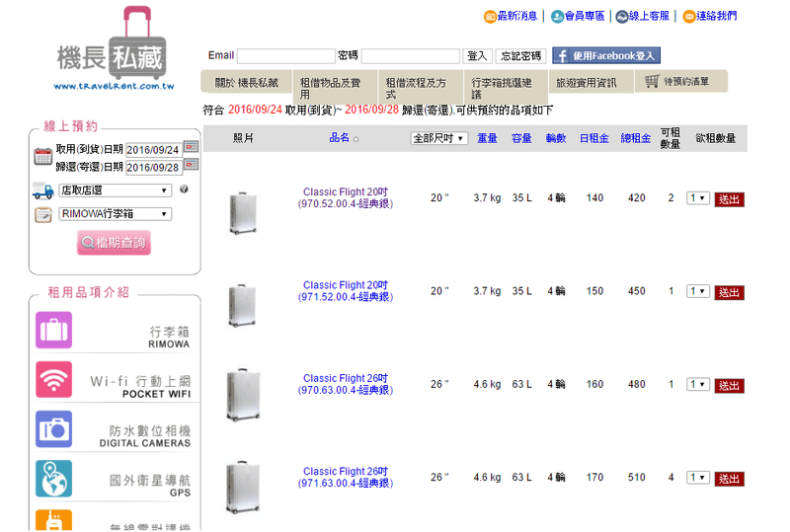Click 送出 for the 970.52.00.4 suitcase

click(729, 199)
